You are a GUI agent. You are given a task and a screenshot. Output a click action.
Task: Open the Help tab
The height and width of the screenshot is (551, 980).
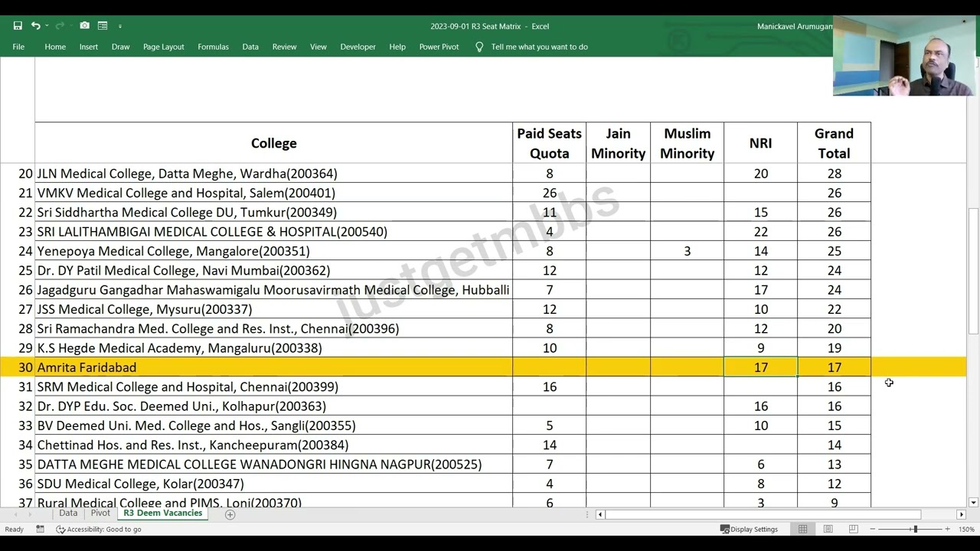tap(397, 47)
